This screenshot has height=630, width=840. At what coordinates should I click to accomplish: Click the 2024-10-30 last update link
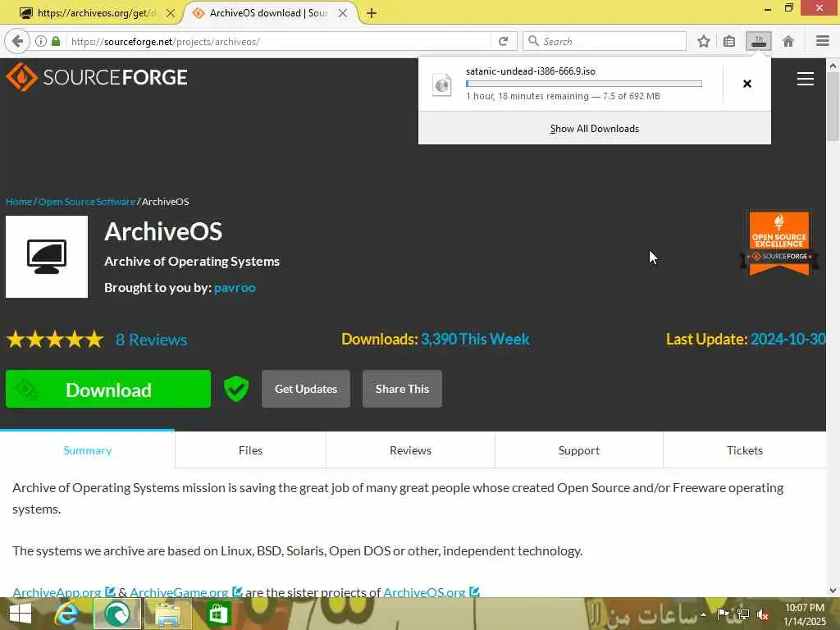click(787, 339)
